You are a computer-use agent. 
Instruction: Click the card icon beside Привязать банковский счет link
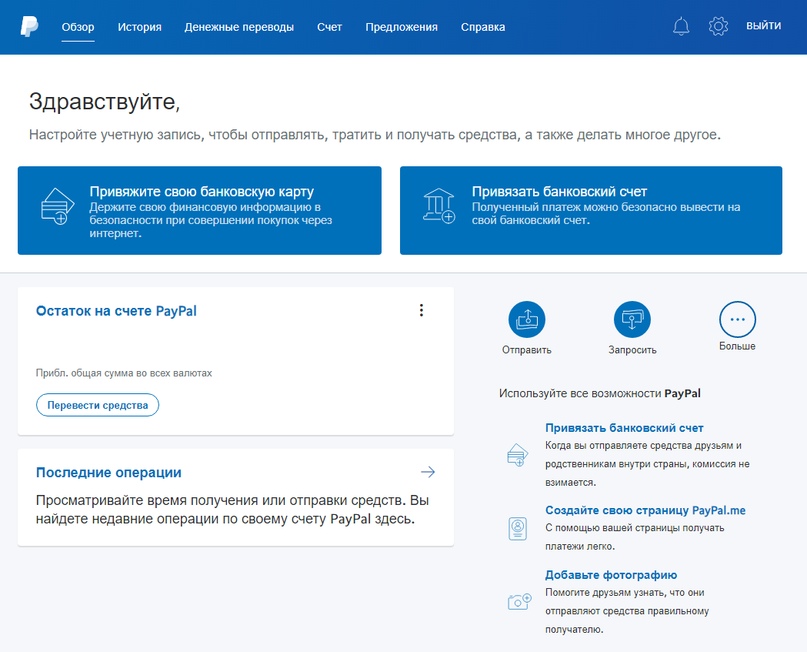(x=518, y=455)
